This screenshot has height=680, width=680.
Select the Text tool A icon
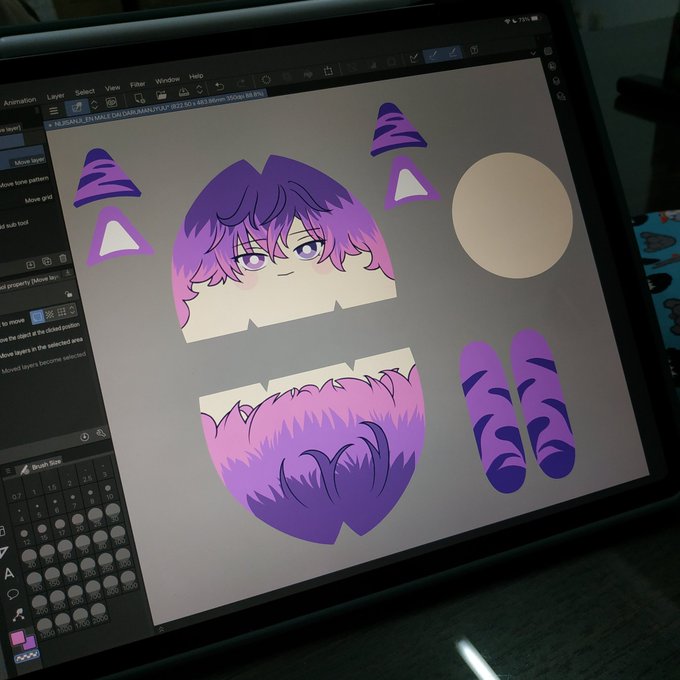tap(9, 574)
